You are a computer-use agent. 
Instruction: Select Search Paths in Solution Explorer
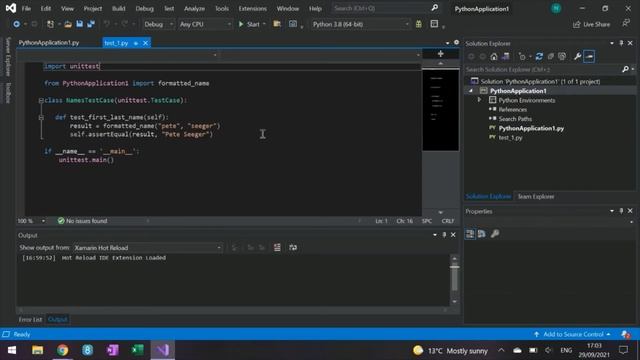pyautogui.click(x=515, y=119)
